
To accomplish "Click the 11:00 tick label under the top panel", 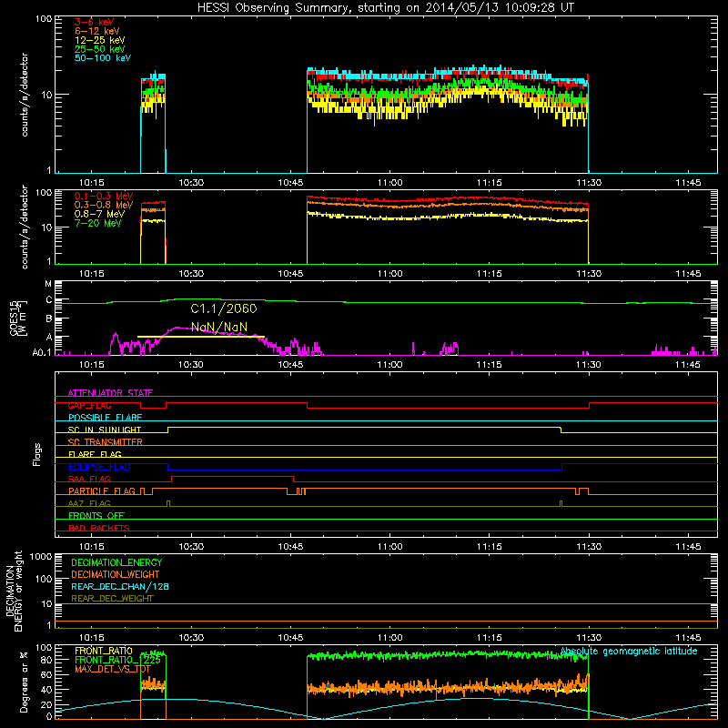I will pyautogui.click(x=389, y=183).
